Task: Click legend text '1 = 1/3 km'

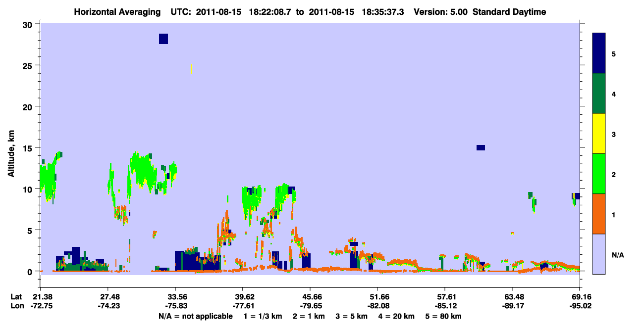Action: coord(263,316)
